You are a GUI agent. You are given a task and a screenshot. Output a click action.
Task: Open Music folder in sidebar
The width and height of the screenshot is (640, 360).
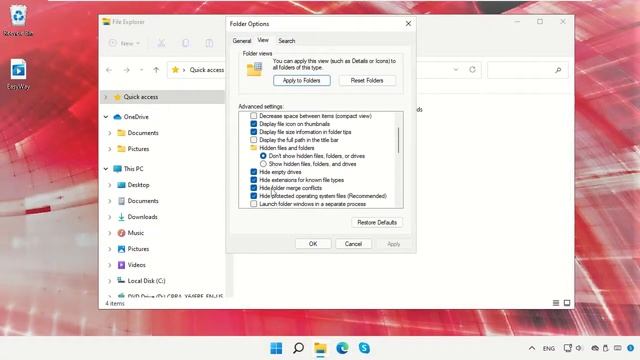[136, 233]
